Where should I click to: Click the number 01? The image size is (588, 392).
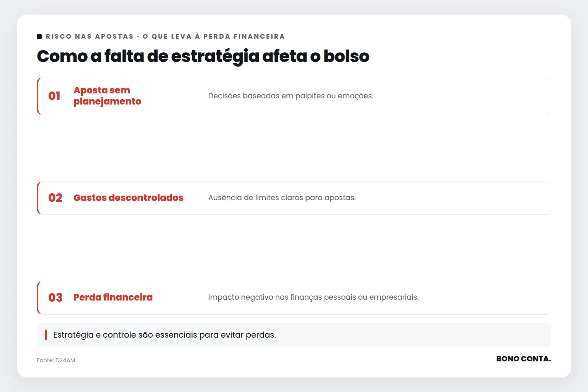click(54, 96)
